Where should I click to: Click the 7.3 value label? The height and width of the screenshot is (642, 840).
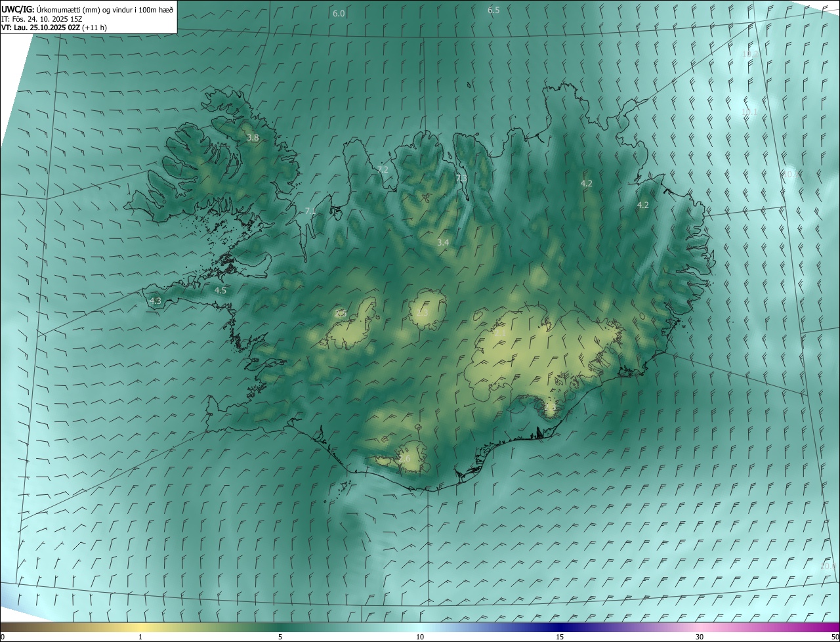click(461, 178)
